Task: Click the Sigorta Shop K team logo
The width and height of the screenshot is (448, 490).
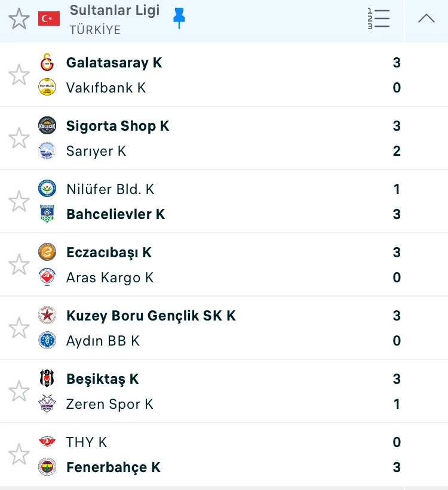Action: tap(47, 126)
